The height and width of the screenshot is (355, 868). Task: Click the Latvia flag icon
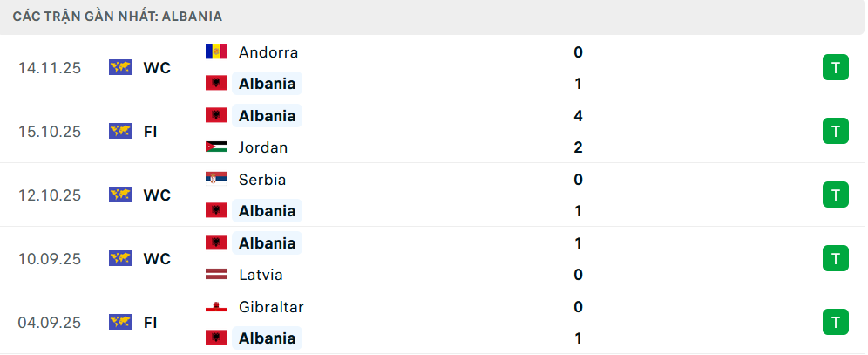[x=216, y=275]
